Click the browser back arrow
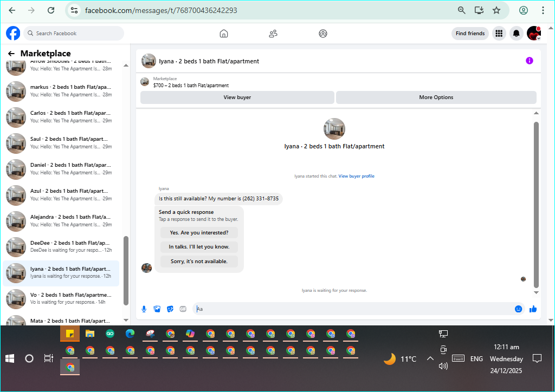Screen dimensions: 555x392 [12, 10]
